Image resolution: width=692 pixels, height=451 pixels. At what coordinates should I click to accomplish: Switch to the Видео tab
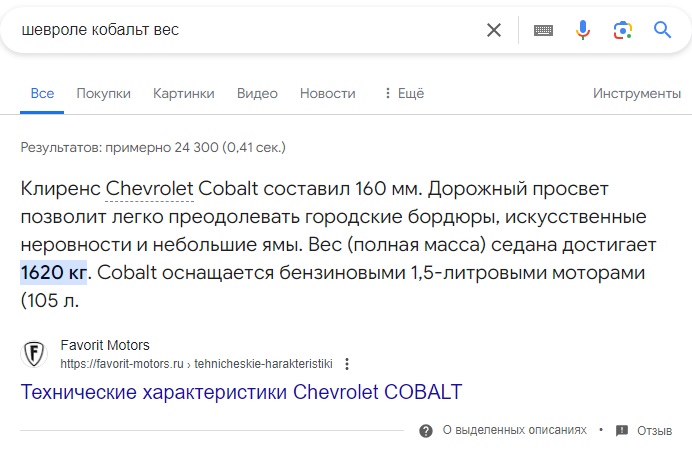257,94
